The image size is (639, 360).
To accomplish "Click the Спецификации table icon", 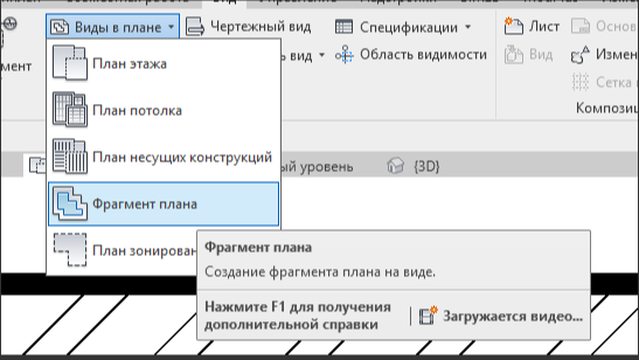I will (x=344, y=27).
